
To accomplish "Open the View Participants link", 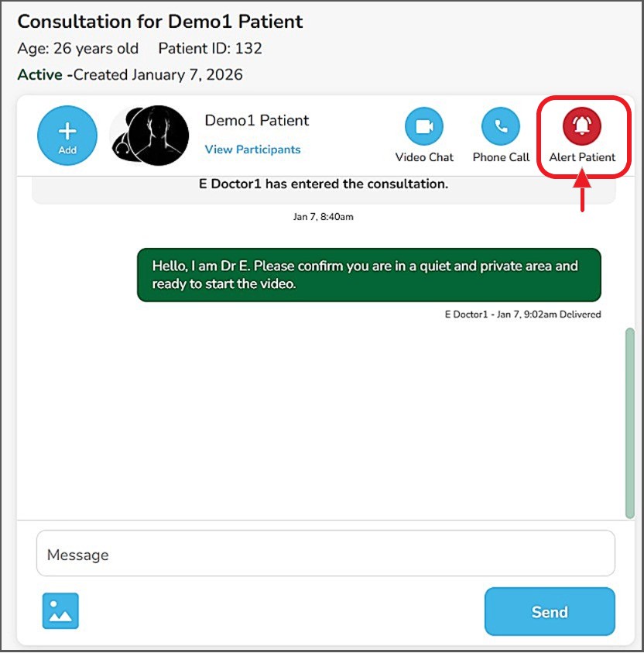I will click(252, 150).
